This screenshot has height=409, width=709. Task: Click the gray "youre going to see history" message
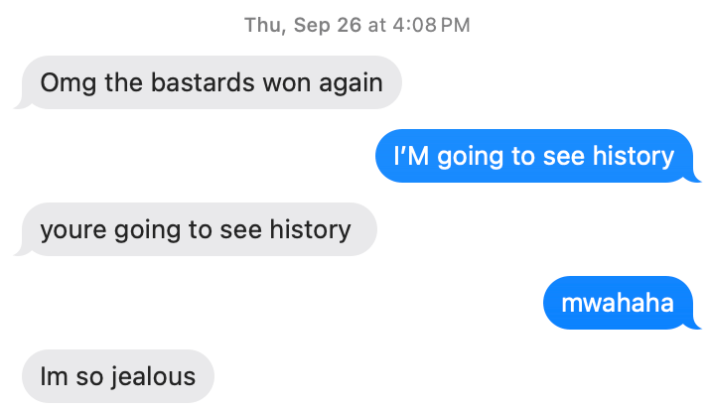tap(199, 229)
